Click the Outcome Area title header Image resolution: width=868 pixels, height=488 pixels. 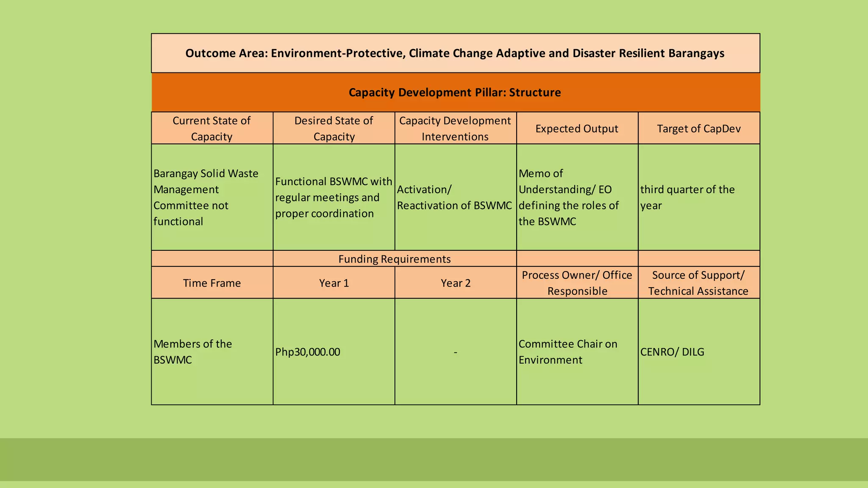(455, 53)
